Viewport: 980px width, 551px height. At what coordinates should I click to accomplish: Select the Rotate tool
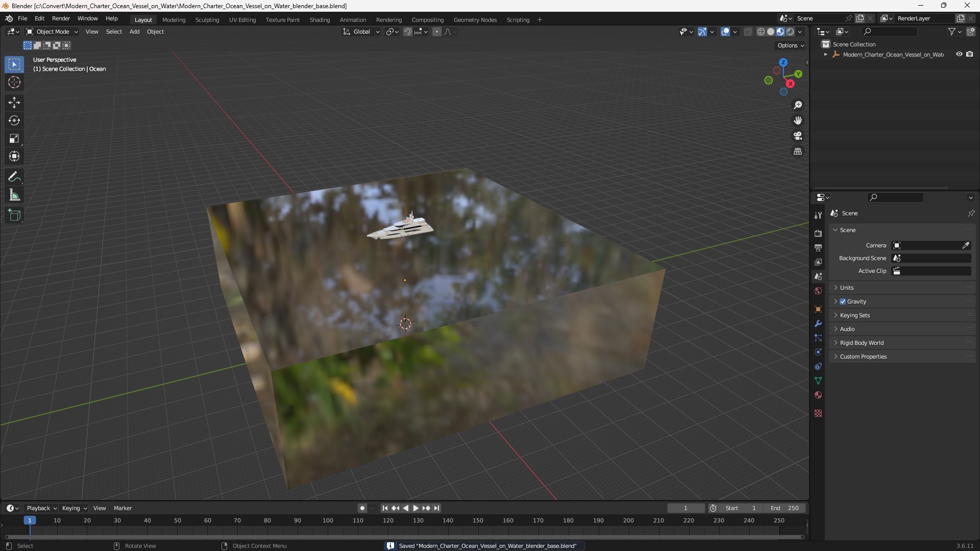coord(14,120)
